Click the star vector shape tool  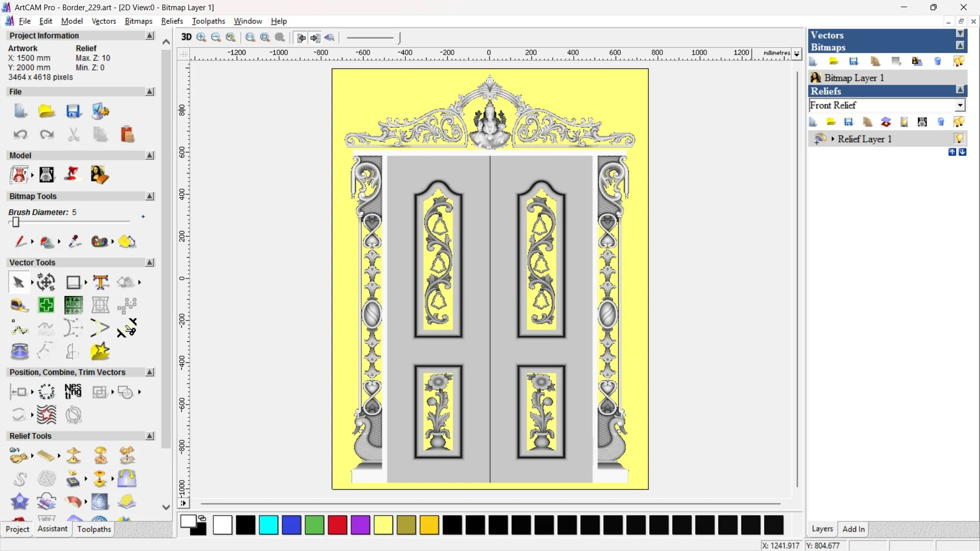pyautogui.click(x=100, y=352)
